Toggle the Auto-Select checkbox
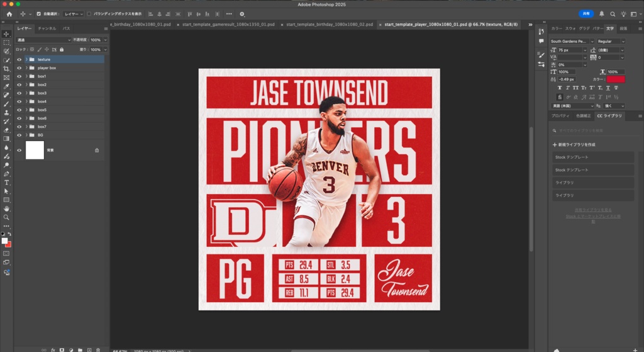Screen dimensions: 644x352 point(38,14)
